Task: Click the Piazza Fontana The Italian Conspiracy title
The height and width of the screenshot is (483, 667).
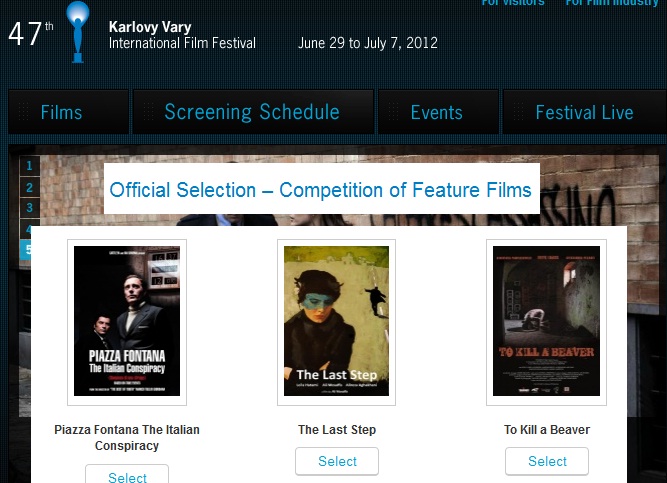Action: pyautogui.click(x=127, y=438)
